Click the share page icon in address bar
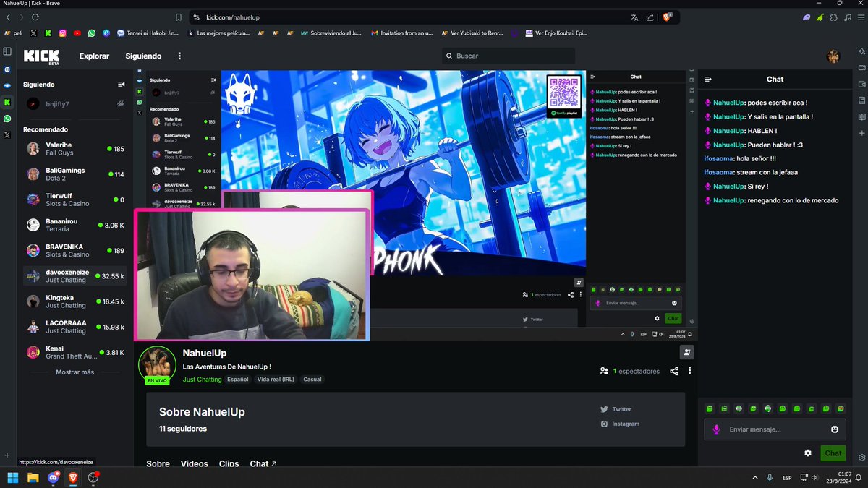Viewport: 868px width, 488px height. [650, 17]
